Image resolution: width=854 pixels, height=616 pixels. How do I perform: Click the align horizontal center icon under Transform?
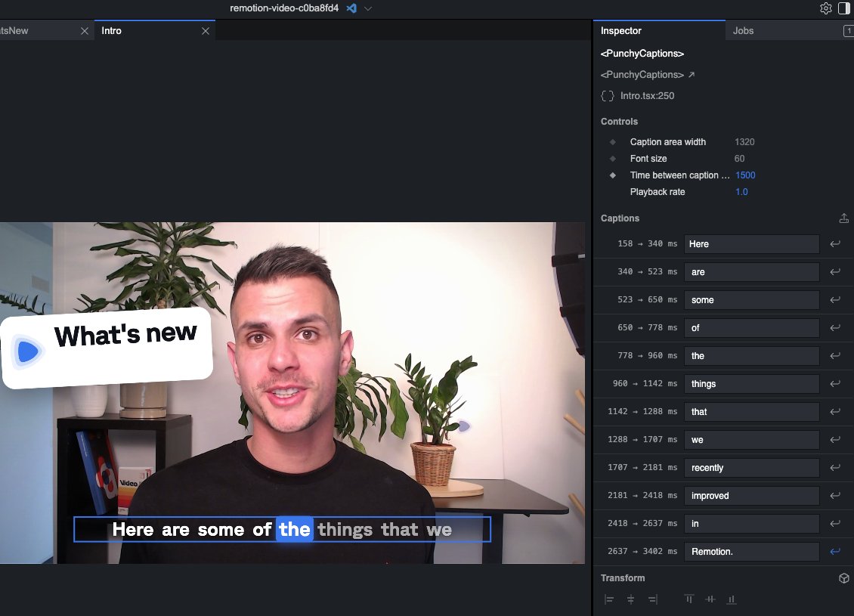(x=631, y=599)
